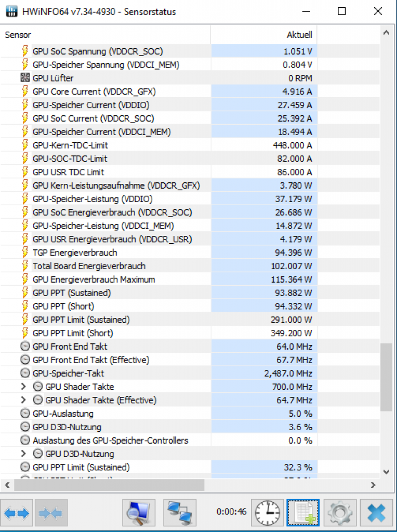Click the 291.000 W value

click(291, 320)
